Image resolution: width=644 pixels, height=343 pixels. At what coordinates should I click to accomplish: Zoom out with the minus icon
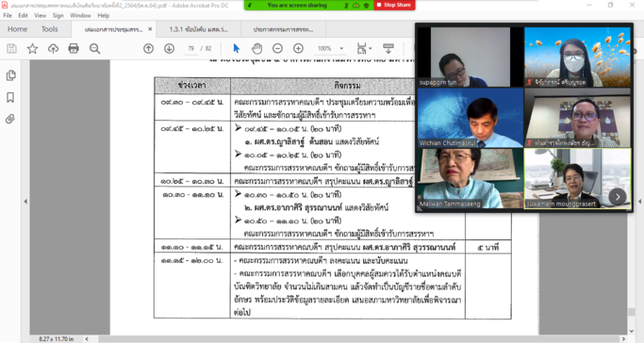pos(277,48)
